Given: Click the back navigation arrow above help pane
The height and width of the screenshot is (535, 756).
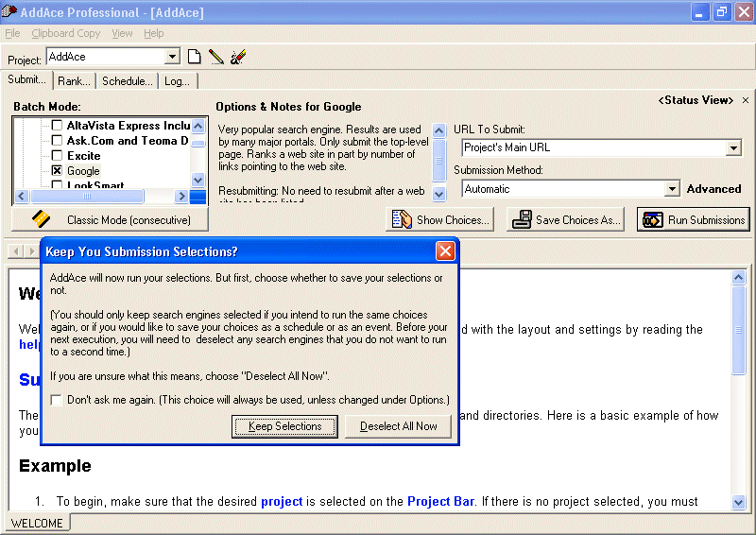Looking at the screenshot, I should coord(16,250).
